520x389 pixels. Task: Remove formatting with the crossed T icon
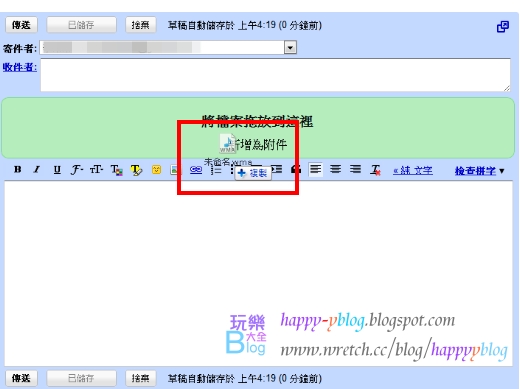(x=376, y=170)
